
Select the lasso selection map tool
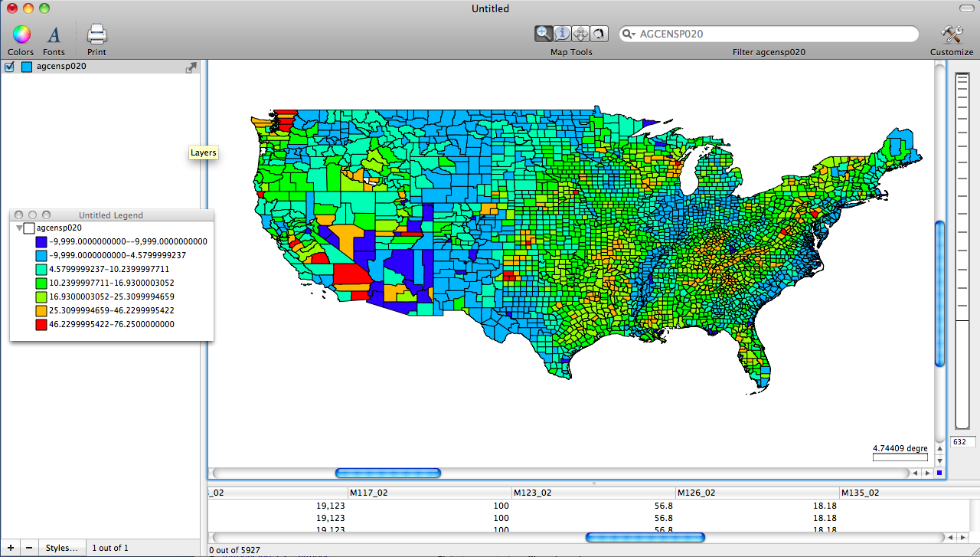pos(599,33)
